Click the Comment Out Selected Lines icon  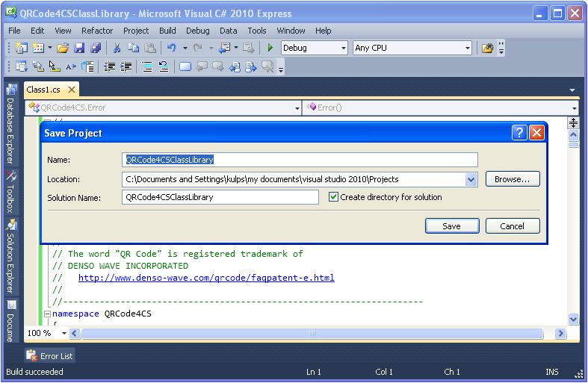pos(147,66)
